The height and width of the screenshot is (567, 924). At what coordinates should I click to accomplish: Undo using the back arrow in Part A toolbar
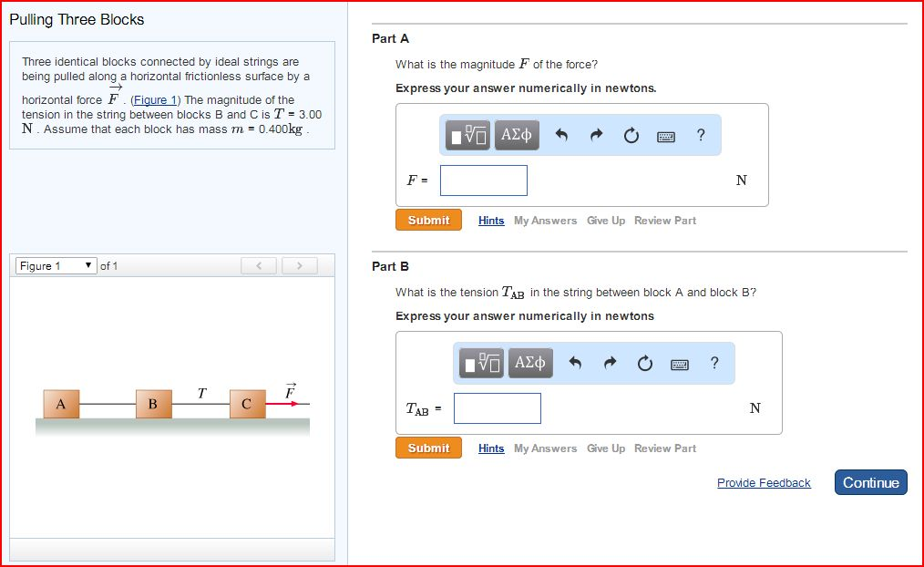(561, 134)
